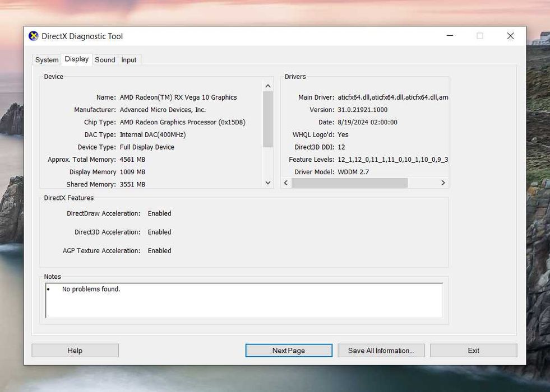550x392 pixels.
Task: Click driver date '8/19/2024 02:00:00'
Action: (x=367, y=122)
